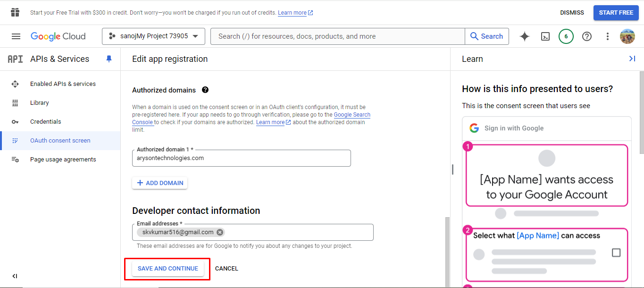Go to Credentials page
Viewport: 644px width, 288px height.
[x=45, y=122]
